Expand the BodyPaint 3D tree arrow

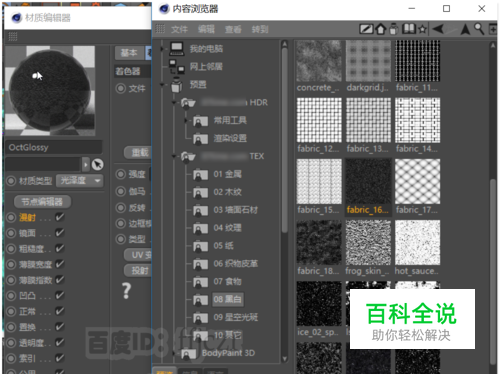(x=174, y=354)
